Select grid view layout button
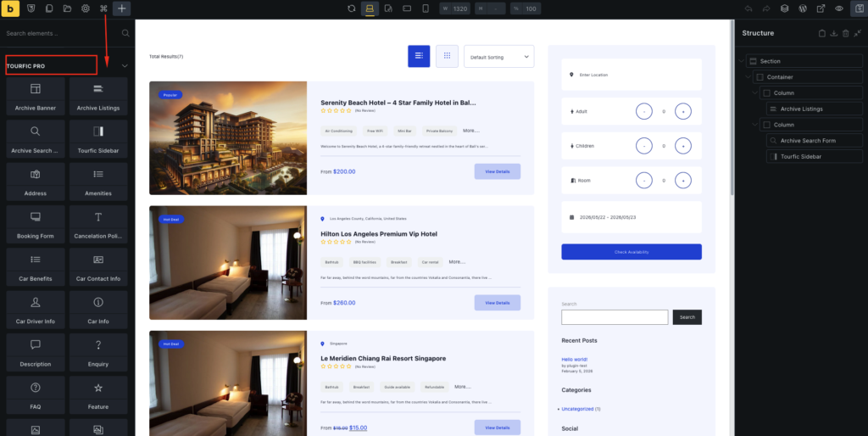The width and height of the screenshot is (868, 436). click(448, 56)
